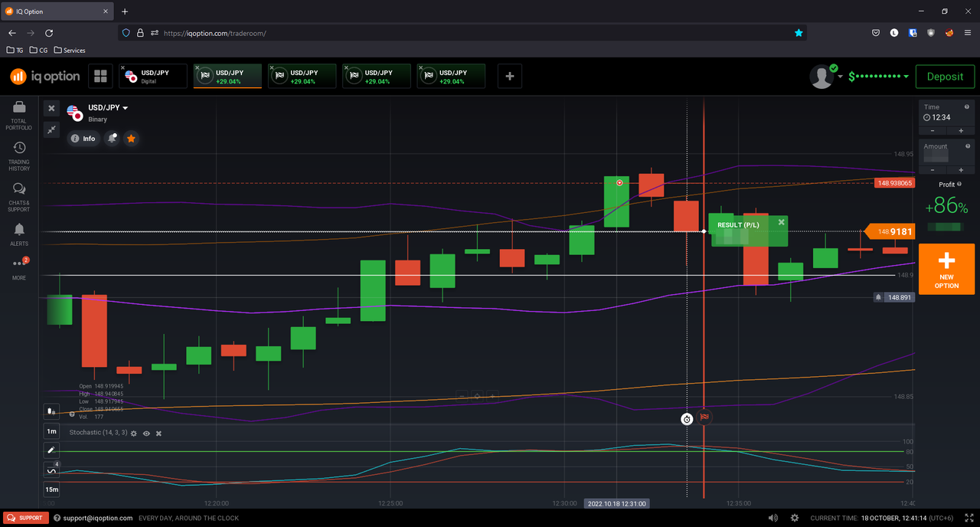Screen dimensions: 980x527
Task: Click the purchase deadline stopwatch marker
Action: 687,419
